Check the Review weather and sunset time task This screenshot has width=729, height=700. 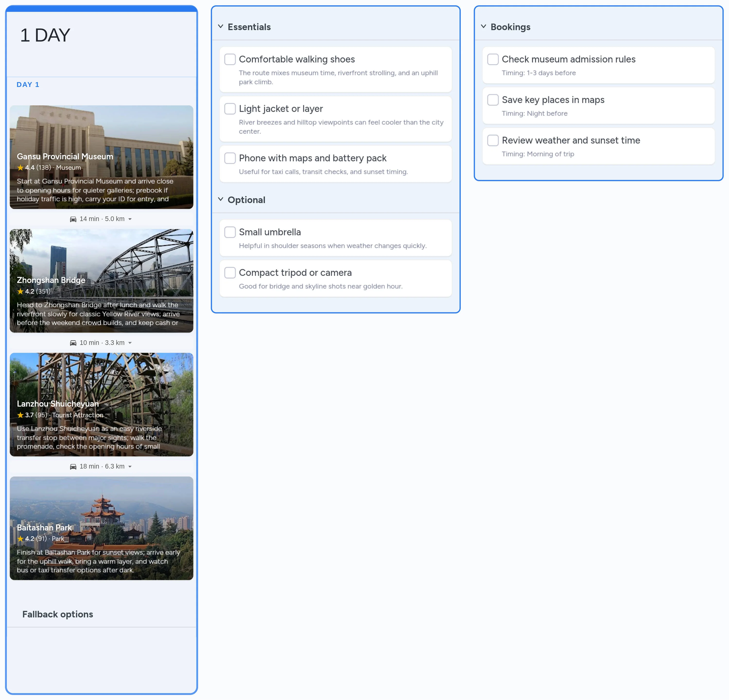(493, 140)
